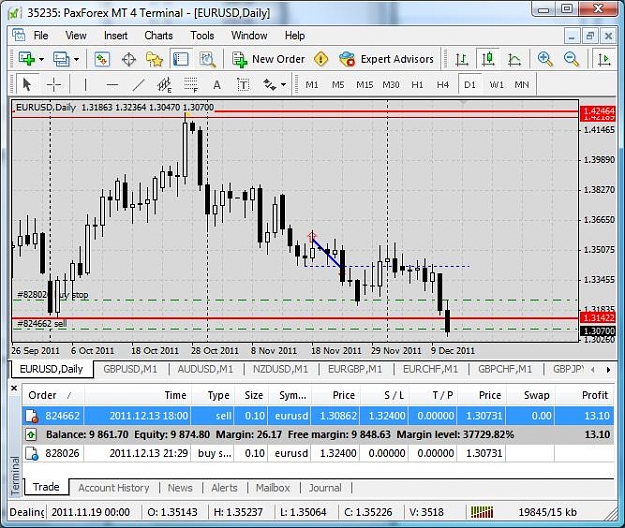Toggle the Auto Scroll chart icon
The image size is (625, 528).
[604, 60]
